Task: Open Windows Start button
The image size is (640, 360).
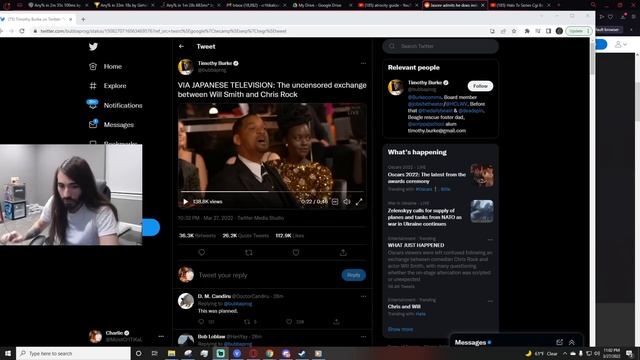Action: 8,353
